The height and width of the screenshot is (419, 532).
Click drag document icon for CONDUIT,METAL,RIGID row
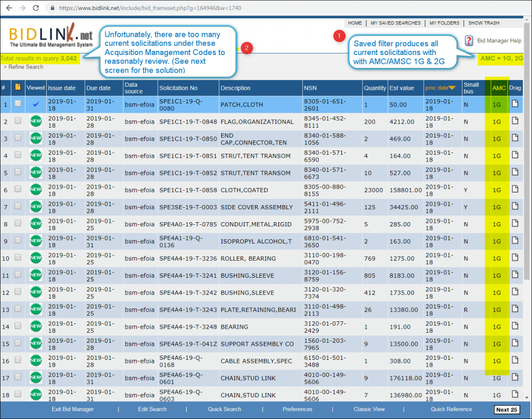tap(515, 223)
